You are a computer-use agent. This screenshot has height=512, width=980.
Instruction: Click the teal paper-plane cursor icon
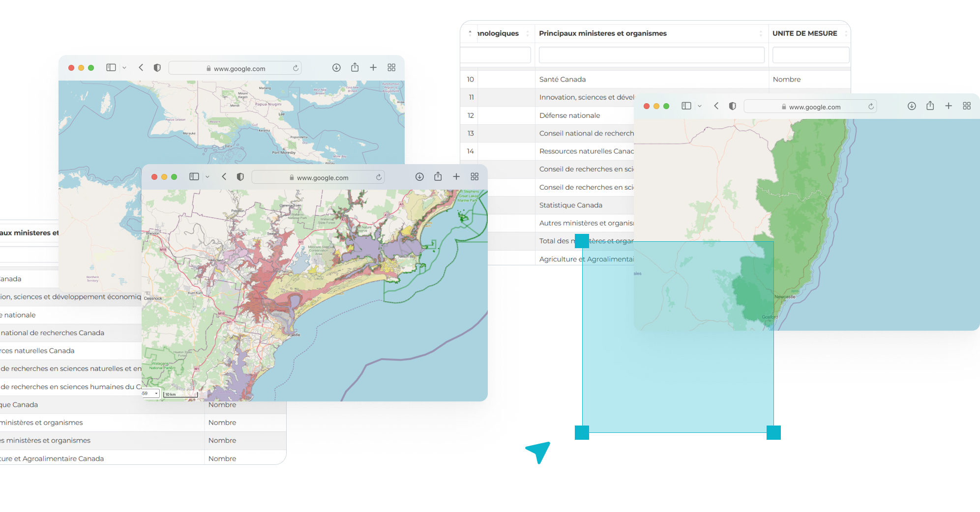pyautogui.click(x=537, y=451)
